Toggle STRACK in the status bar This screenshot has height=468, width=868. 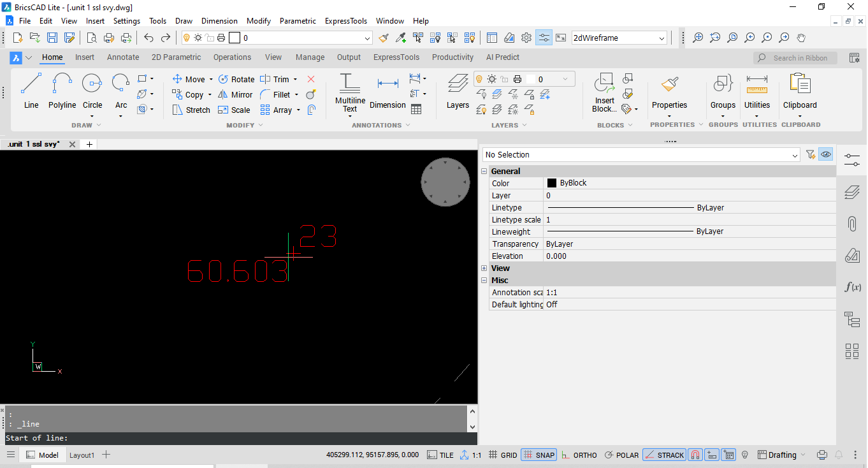pyautogui.click(x=664, y=455)
